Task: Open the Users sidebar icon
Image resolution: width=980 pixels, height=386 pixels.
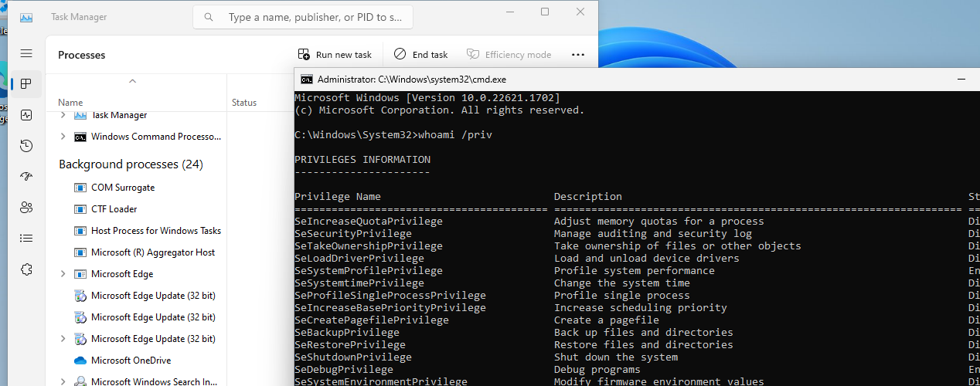Action: click(26, 208)
